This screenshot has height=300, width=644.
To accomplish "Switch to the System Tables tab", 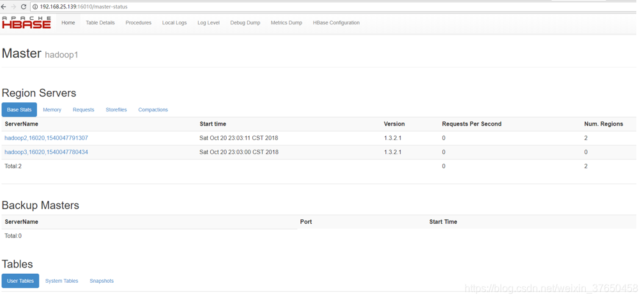I will point(61,281).
